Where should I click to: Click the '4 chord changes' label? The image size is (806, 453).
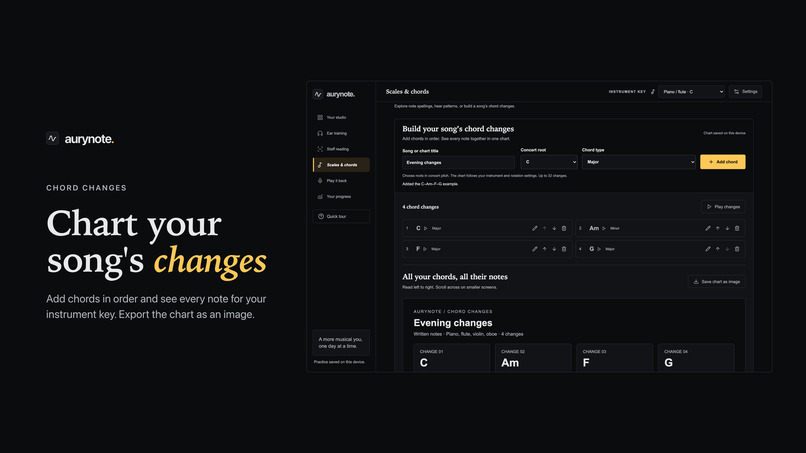[x=420, y=207]
